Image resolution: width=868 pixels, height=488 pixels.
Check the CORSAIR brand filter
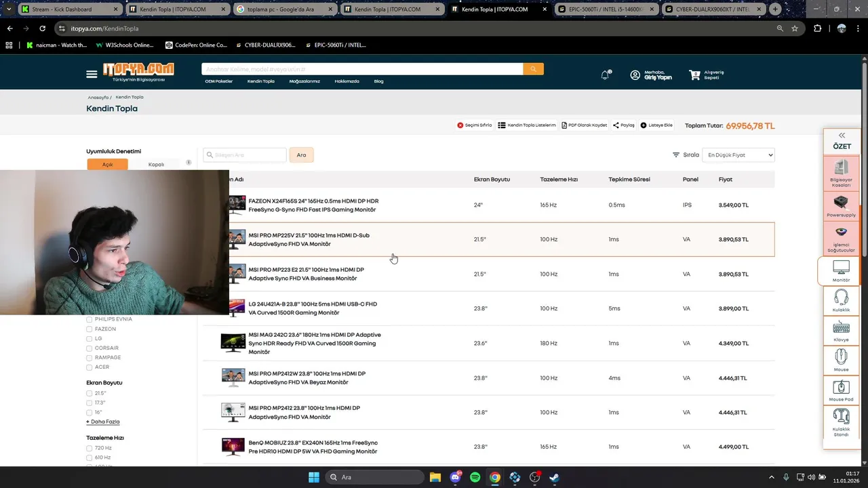pyautogui.click(x=89, y=348)
